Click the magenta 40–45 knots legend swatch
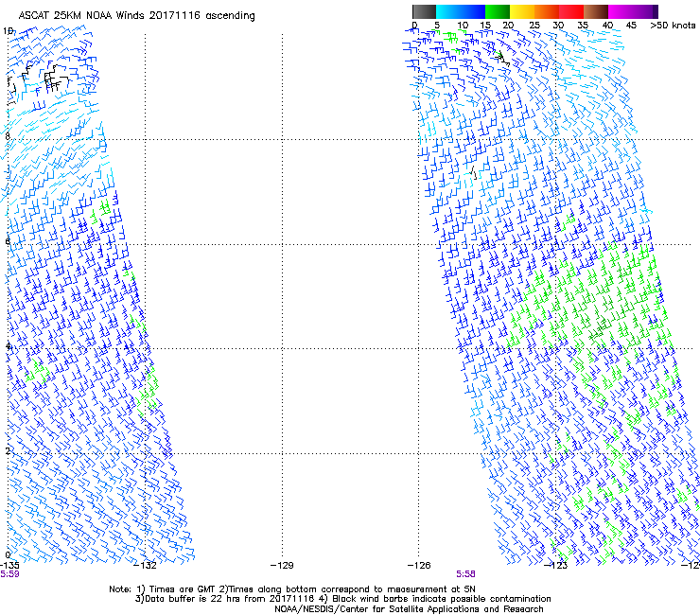 click(x=621, y=11)
